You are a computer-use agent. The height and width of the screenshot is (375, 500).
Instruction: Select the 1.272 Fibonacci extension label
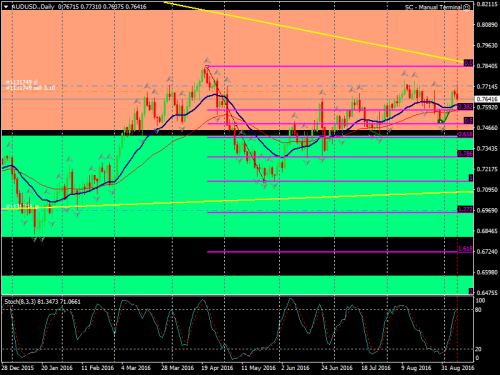click(465, 209)
